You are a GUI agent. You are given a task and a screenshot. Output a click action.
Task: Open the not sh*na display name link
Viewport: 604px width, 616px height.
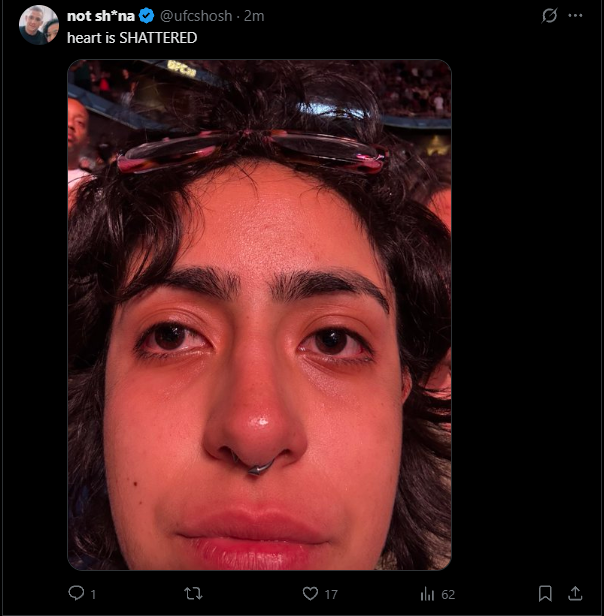(x=101, y=16)
